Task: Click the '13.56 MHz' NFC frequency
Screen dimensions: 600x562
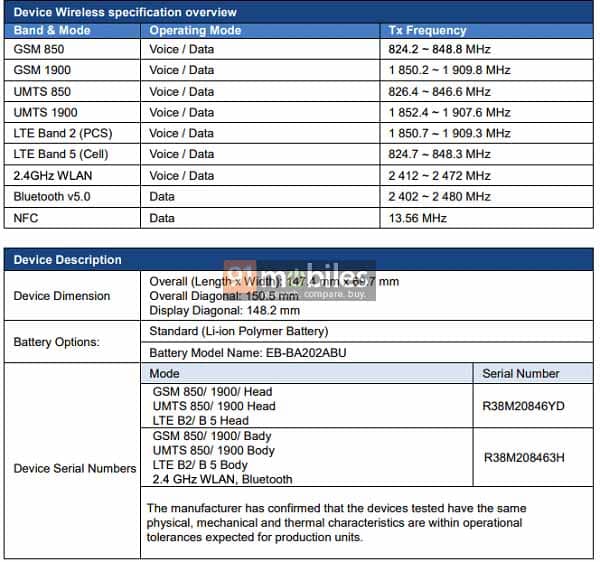Action: point(417,218)
